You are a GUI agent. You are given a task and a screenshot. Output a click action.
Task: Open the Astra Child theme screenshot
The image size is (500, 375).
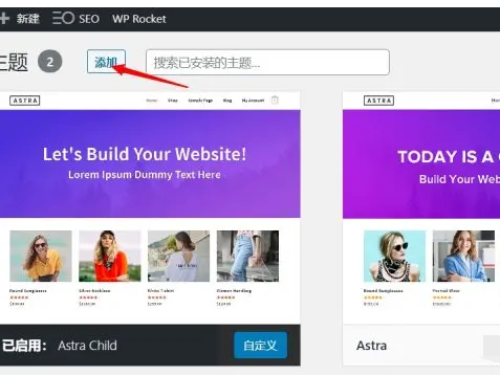coord(150,208)
